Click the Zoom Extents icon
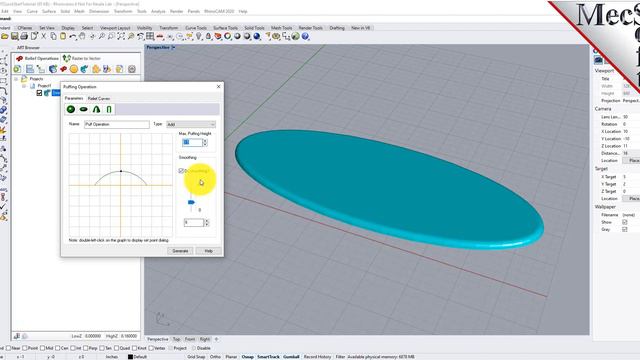 [121, 36]
